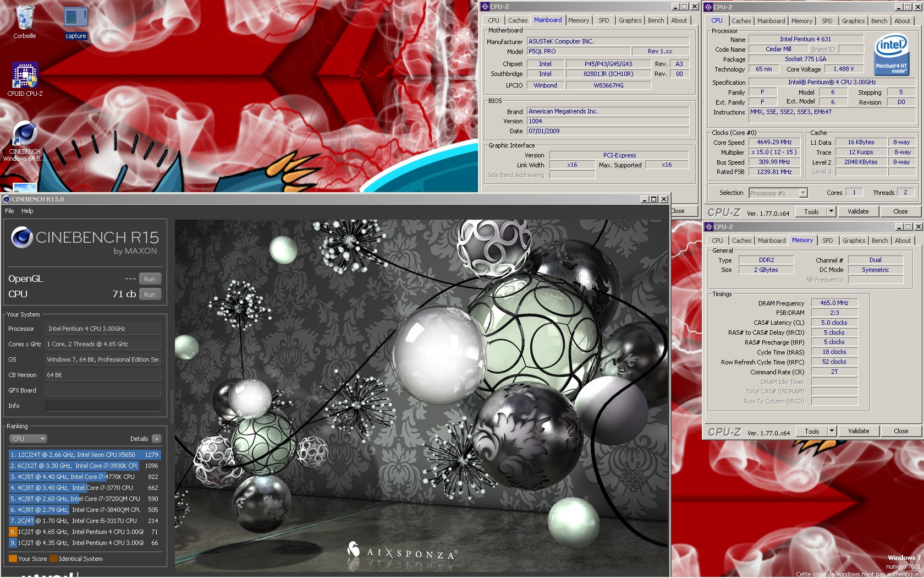Click the processor Name value Intel Pentium 4 631
This screenshot has width=924, height=578.
coord(805,39)
